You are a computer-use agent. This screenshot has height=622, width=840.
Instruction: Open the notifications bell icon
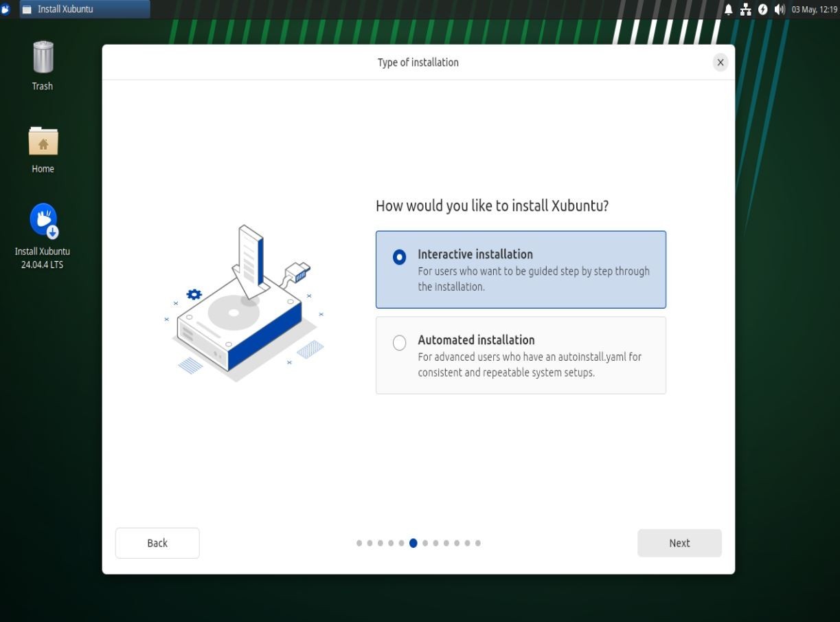pos(729,9)
